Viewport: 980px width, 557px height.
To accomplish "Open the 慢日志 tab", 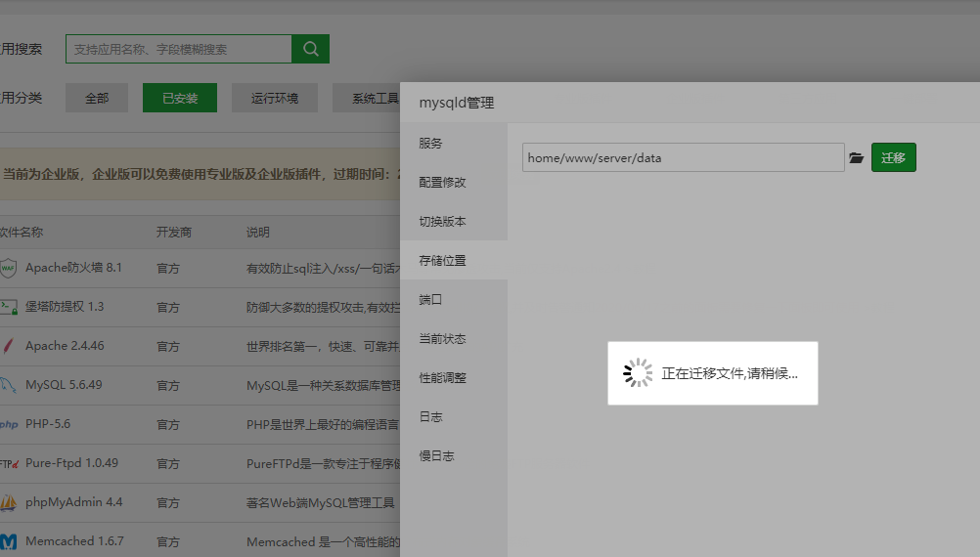I will point(454,455).
